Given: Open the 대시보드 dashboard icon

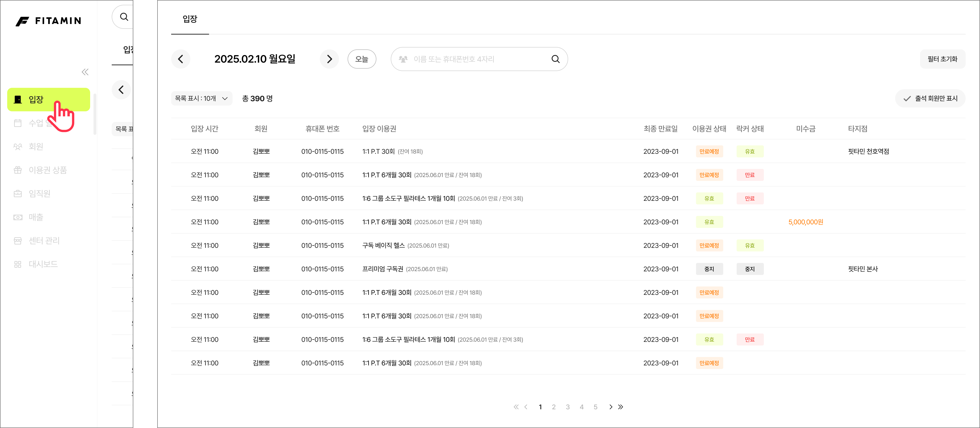Looking at the screenshot, I should [18, 264].
